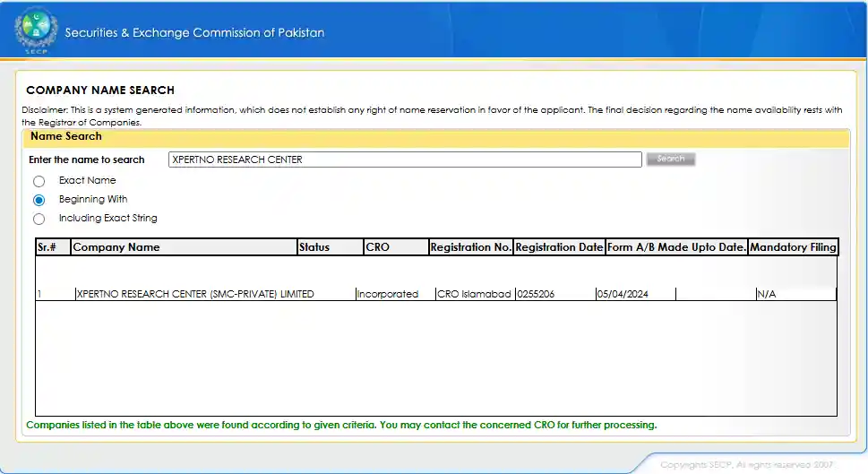Click the Search button
This screenshot has width=868, height=474.
(670, 159)
